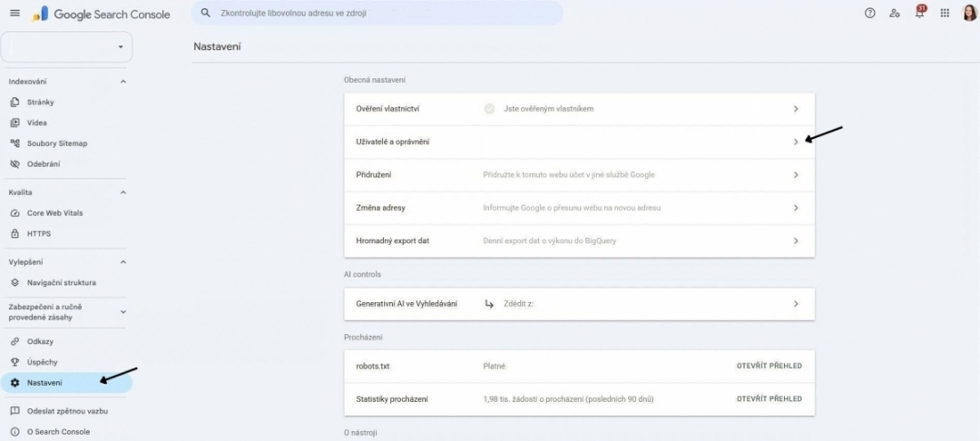
Task: Click the Nastavení gear icon
Action: click(15, 383)
